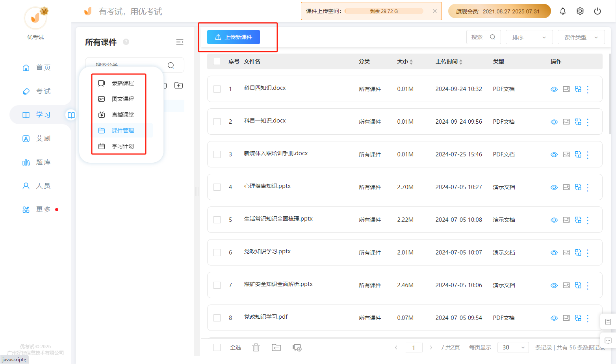
Task: Click the page number input field
Action: (414, 347)
